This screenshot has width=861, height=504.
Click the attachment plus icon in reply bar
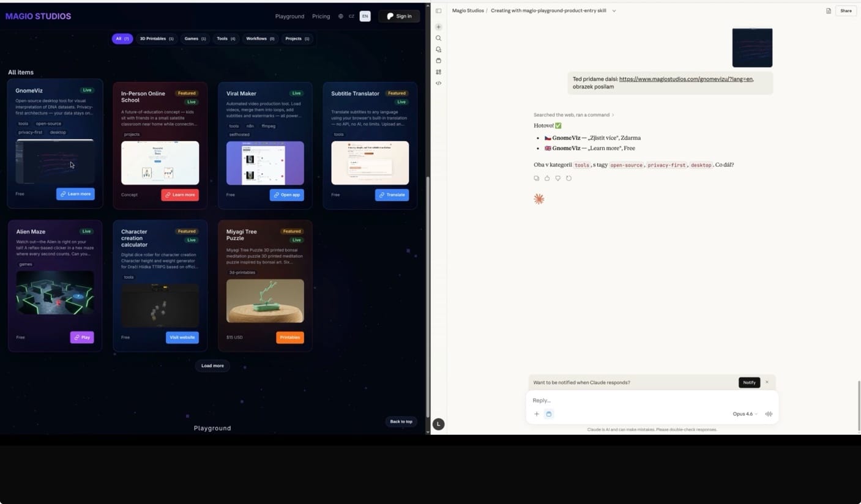(x=537, y=414)
